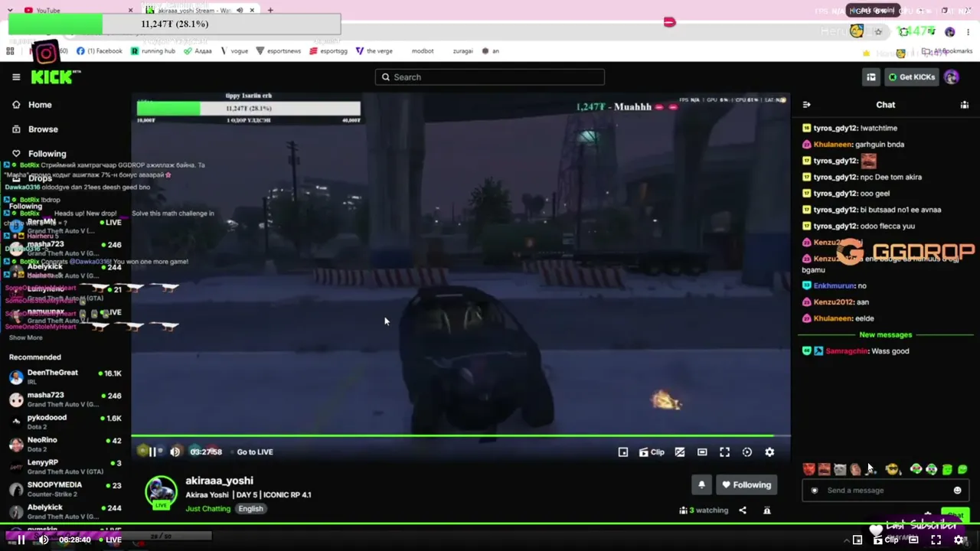Open the chat users icon in Chat header
The width and height of the screenshot is (980, 551).
965,105
